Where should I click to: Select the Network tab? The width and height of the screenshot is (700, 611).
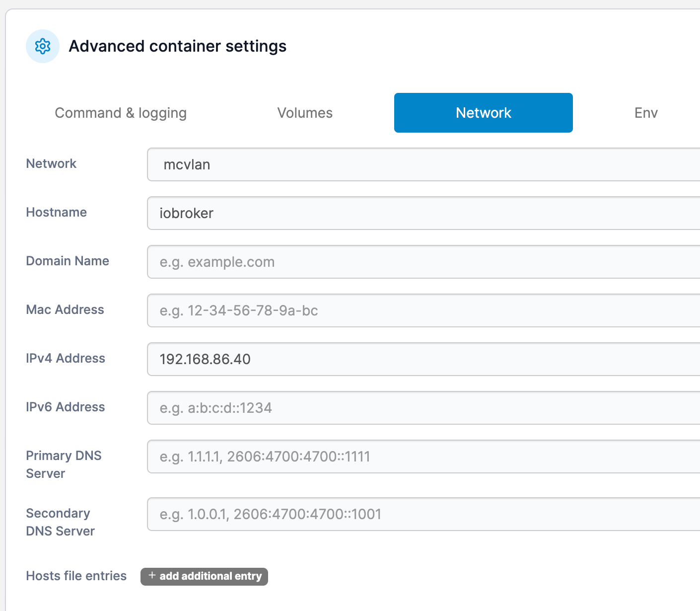(483, 113)
